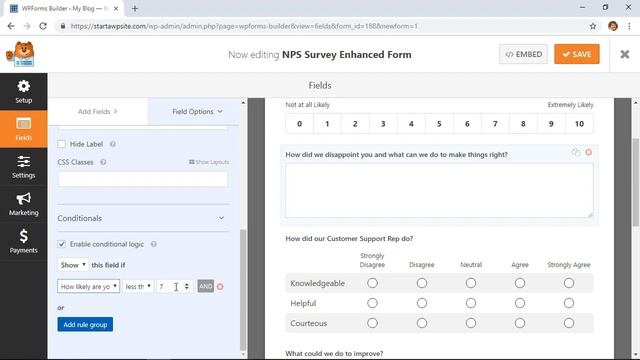Image resolution: width=640 pixels, height=360 pixels.
Task: Go forward in browser history
Action: [27, 26]
